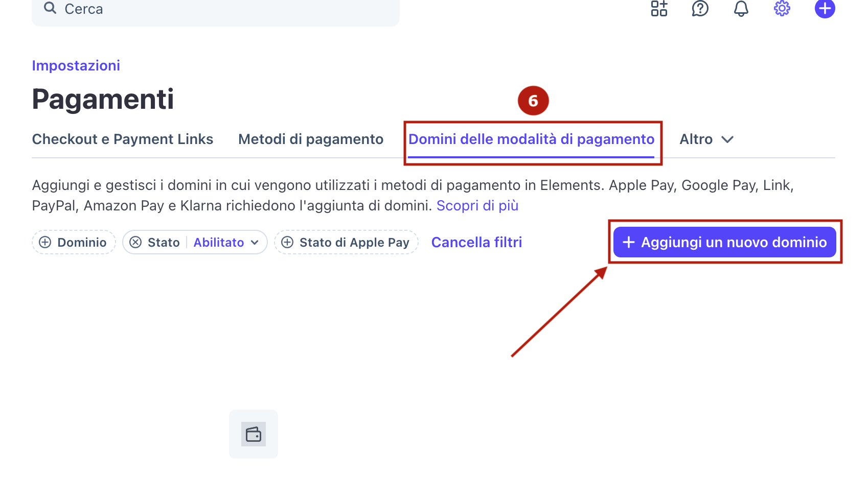Click the Cancella filtri link

[x=476, y=242]
